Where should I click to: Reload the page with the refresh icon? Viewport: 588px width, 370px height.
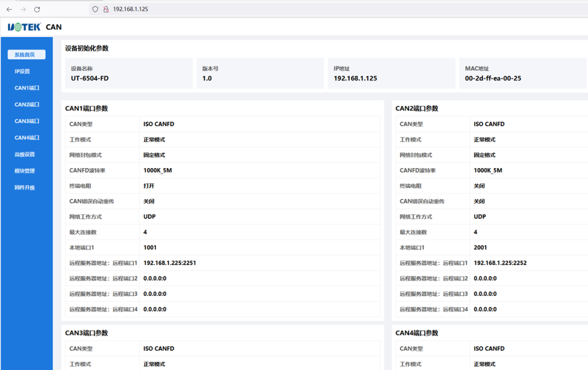coord(37,9)
